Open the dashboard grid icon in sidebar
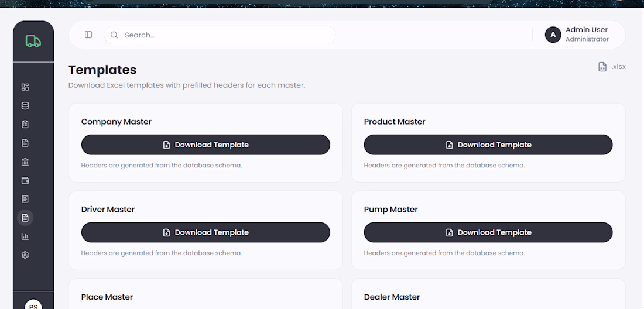The height and width of the screenshot is (309, 644). click(x=25, y=87)
